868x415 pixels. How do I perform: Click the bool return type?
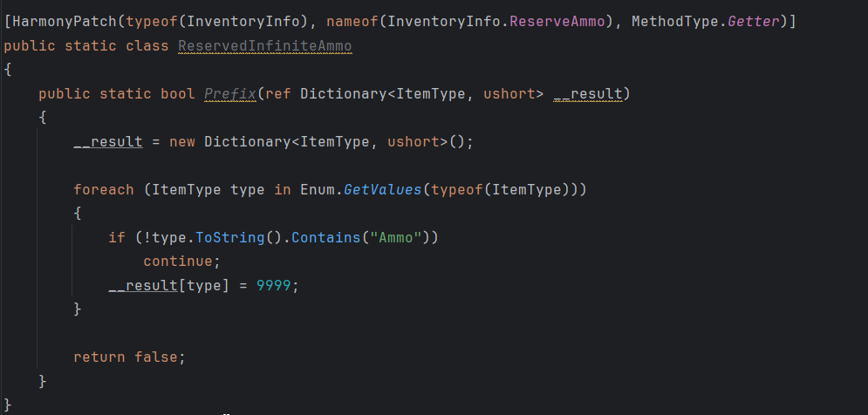178,93
